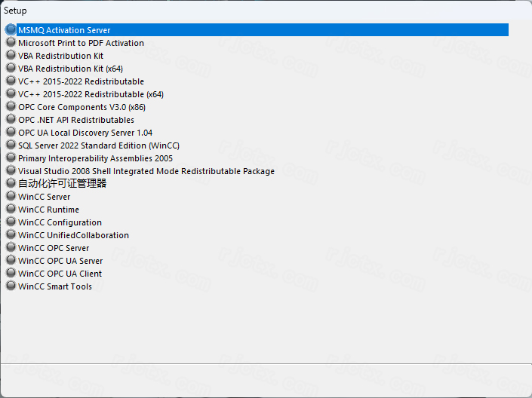Click the icon next to VC++ 2015-2022 Redistributable (x64)
Screen dimensions: 532x398
11,93
